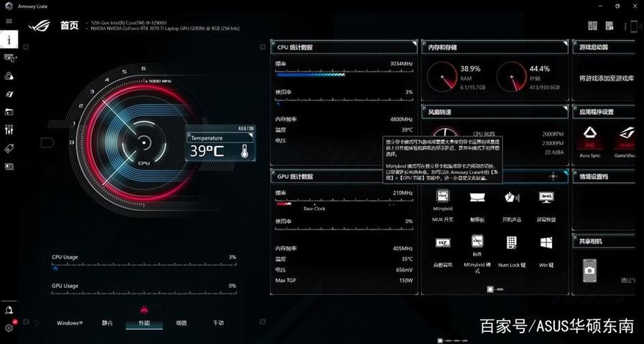The width and height of the screenshot is (644, 344).
Task: Select the 静音 silent mode tab
Action: (x=107, y=323)
